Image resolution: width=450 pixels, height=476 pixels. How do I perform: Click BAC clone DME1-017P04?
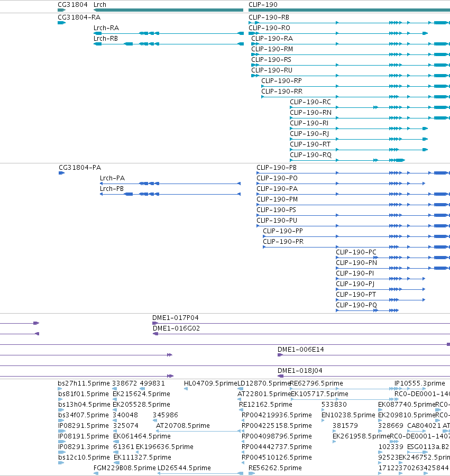pos(175,318)
